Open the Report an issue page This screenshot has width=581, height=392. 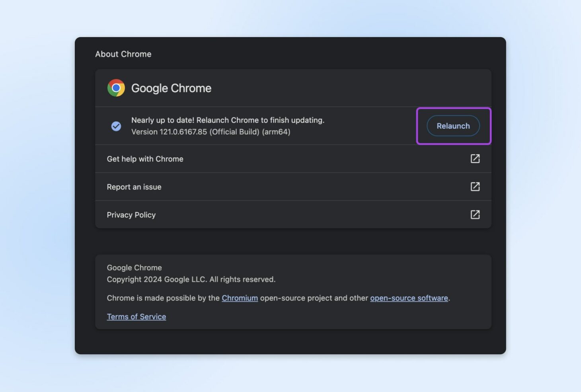[x=134, y=186]
